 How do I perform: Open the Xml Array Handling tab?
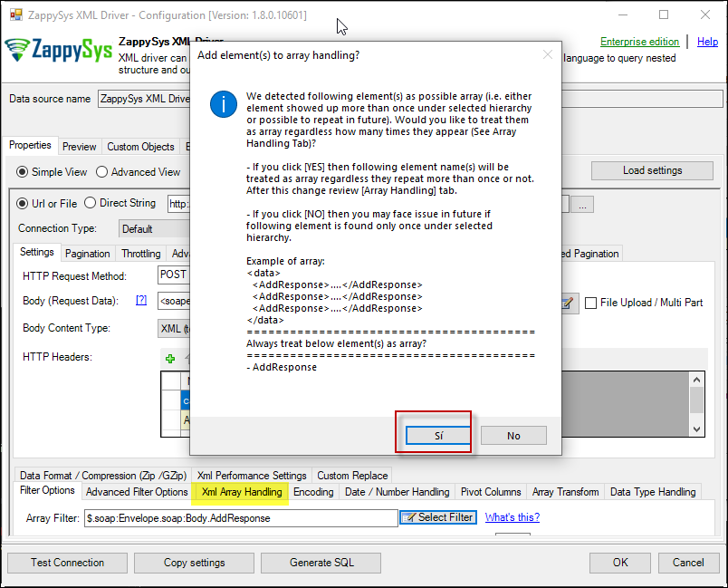[x=242, y=492]
